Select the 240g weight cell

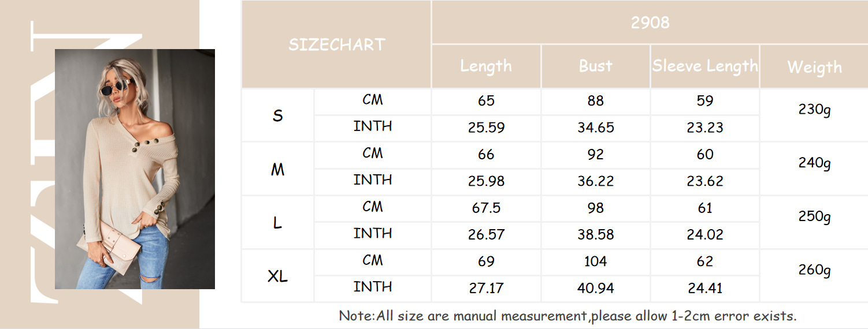[x=814, y=163]
